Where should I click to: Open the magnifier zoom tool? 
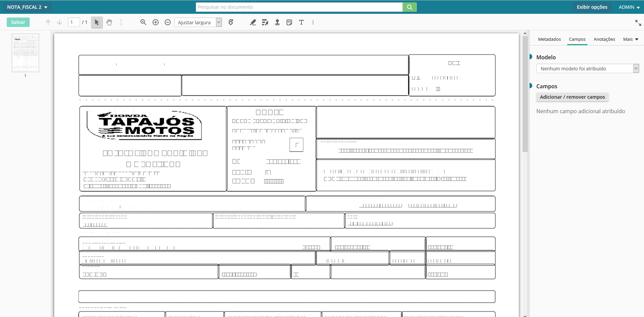click(x=143, y=22)
